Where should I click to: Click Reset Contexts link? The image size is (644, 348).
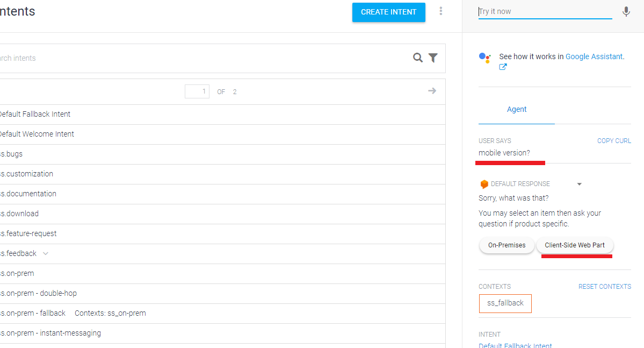(x=604, y=287)
